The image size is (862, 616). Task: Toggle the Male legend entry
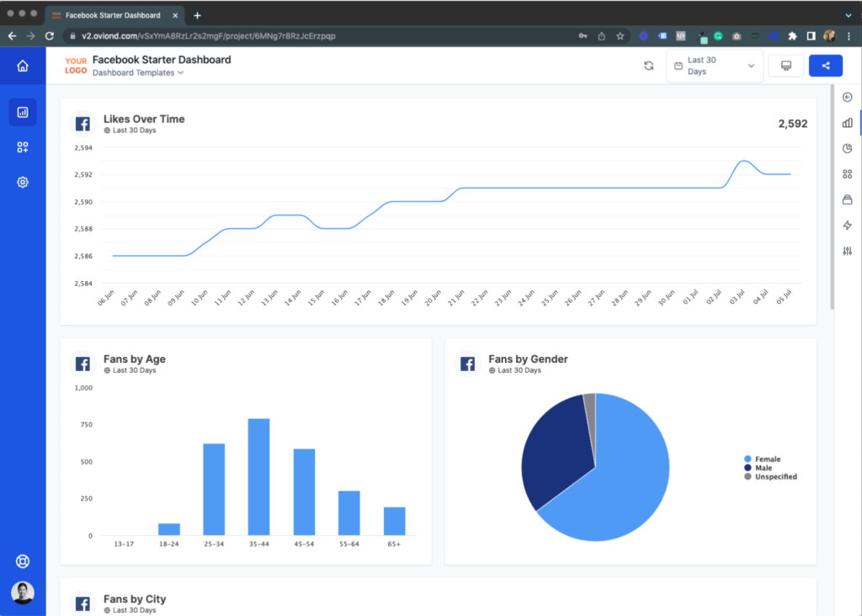coord(758,468)
